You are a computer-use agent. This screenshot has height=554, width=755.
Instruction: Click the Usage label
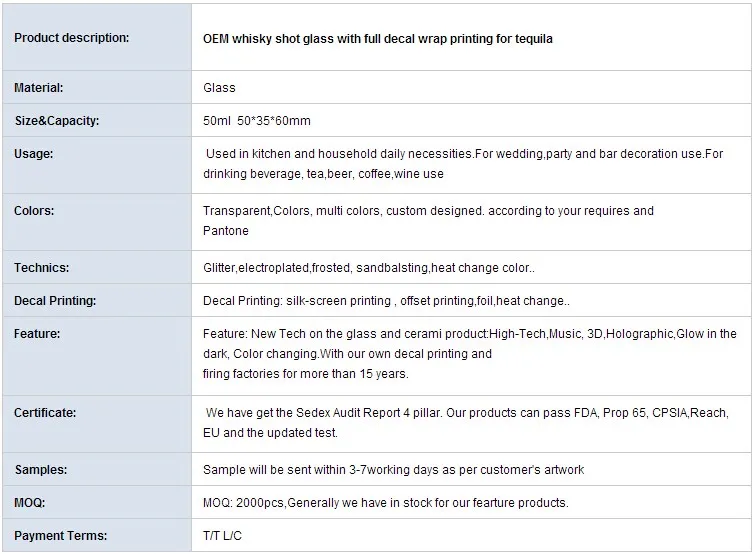(34, 154)
